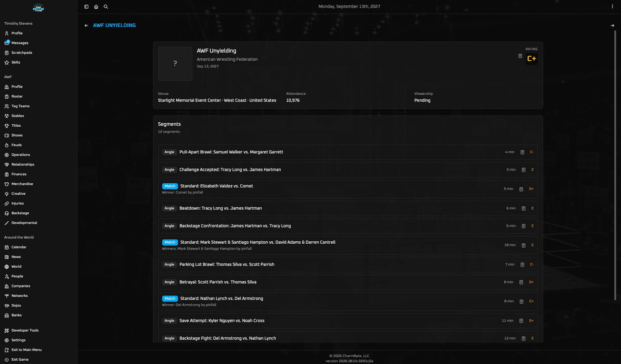The height and width of the screenshot is (364, 621).
Task: Select Pull-Apart Brawl: Samuel Walker vs. Margaret Garrett
Action: [x=348, y=152]
